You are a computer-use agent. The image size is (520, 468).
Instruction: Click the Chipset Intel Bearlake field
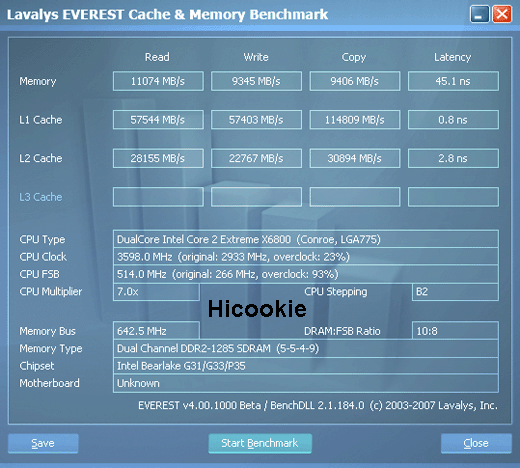coord(306,366)
